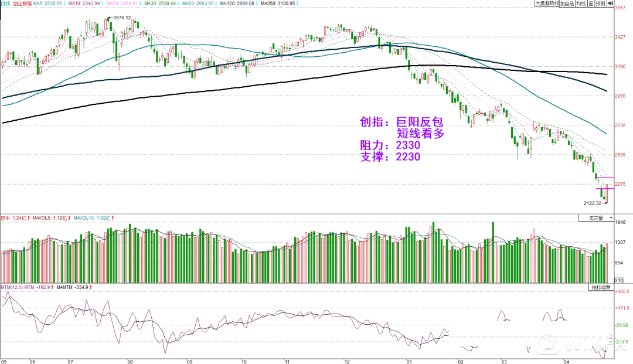Image resolution: width=633 pixels, height=364 pixels.
Task: Open the 指标说明 indicator description
Action: click(600, 288)
